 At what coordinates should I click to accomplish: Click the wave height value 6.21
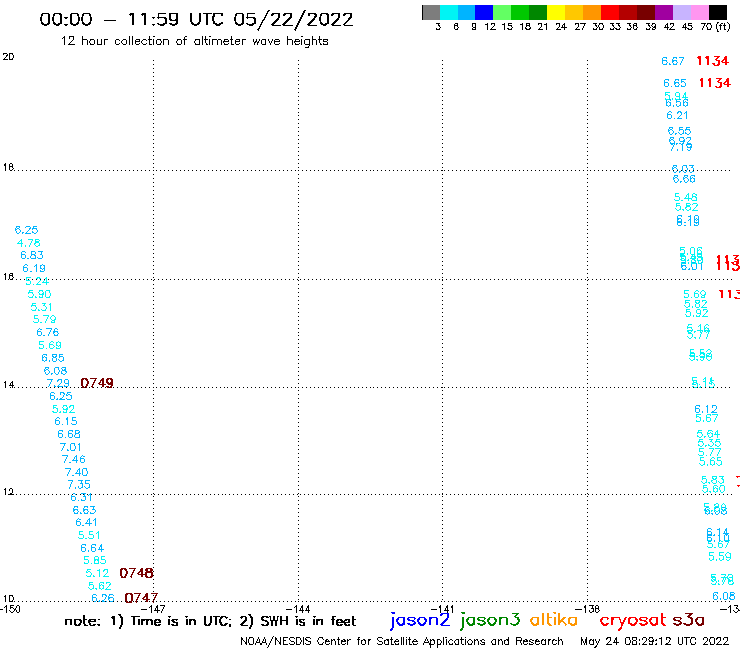pos(677,116)
